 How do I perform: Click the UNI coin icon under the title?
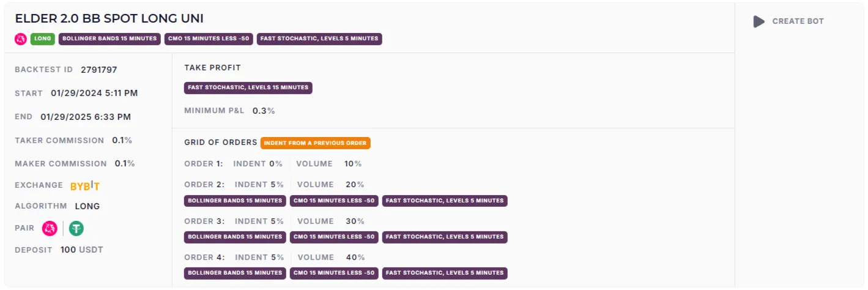tap(21, 39)
